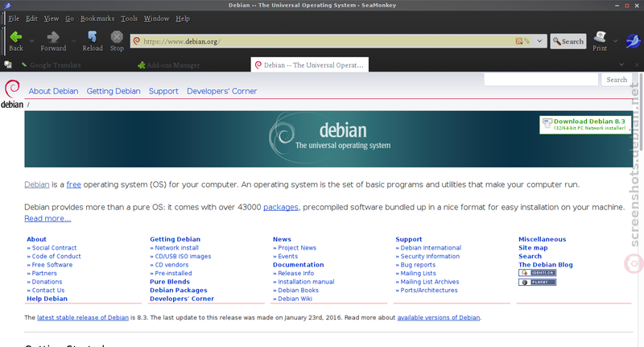Go back using the green Back arrow
The image size is (644, 347).
pyautogui.click(x=16, y=41)
